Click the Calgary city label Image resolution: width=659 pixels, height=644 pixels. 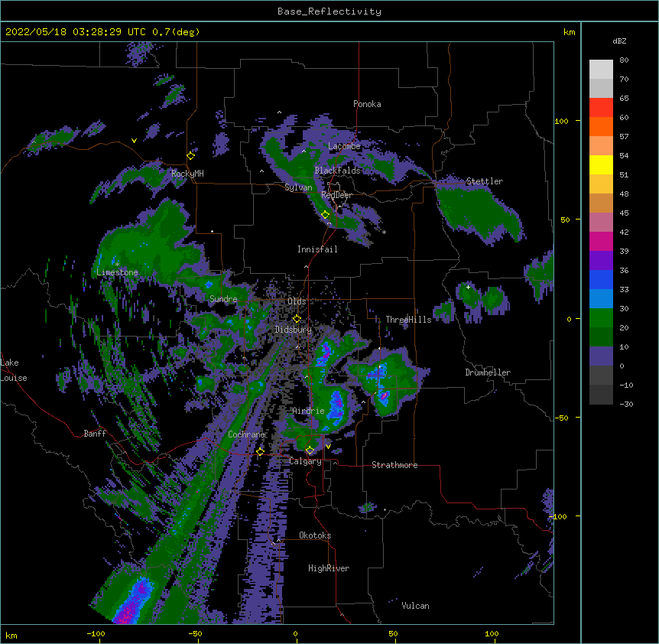pyautogui.click(x=305, y=461)
